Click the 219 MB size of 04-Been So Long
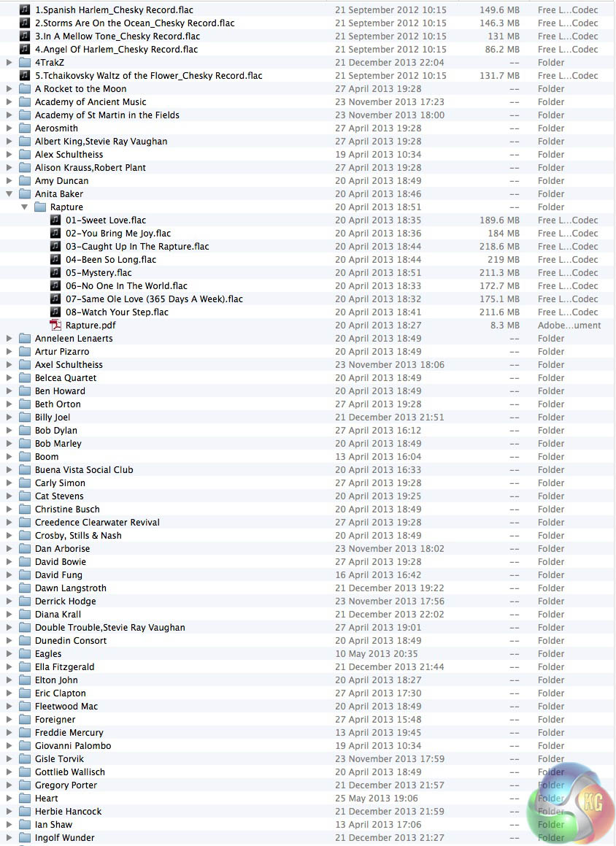The height and width of the screenshot is (846, 616). pyautogui.click(x=504, y=260)
